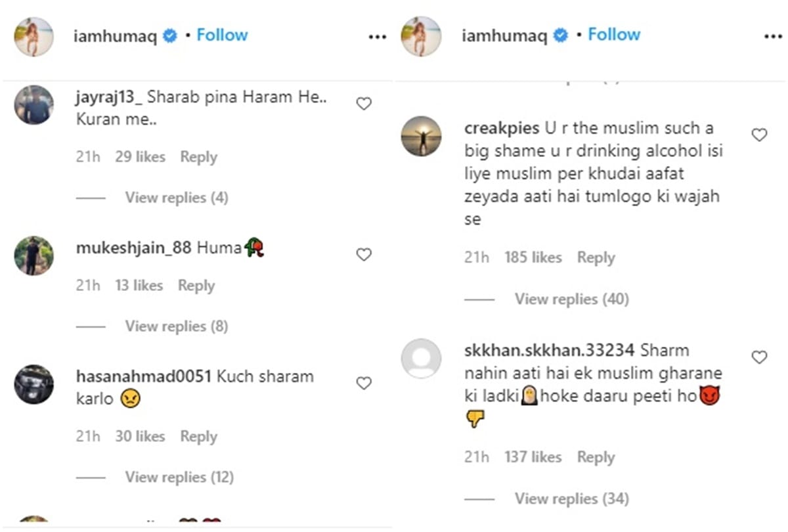Like mukeshjain_88's comment with heart icon

[363, 255]
